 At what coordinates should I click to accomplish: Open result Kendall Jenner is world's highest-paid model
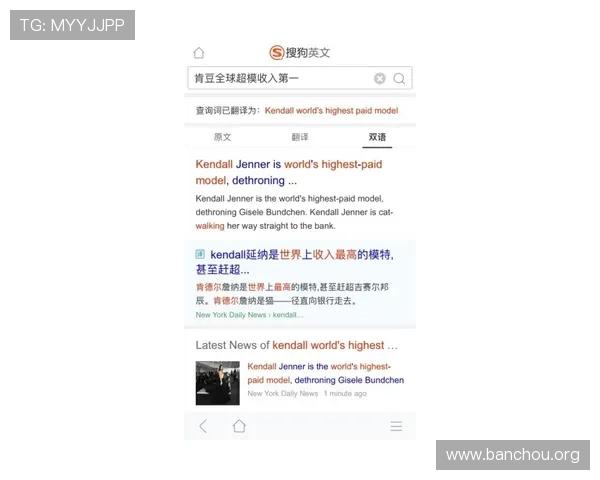coord(289,172)
